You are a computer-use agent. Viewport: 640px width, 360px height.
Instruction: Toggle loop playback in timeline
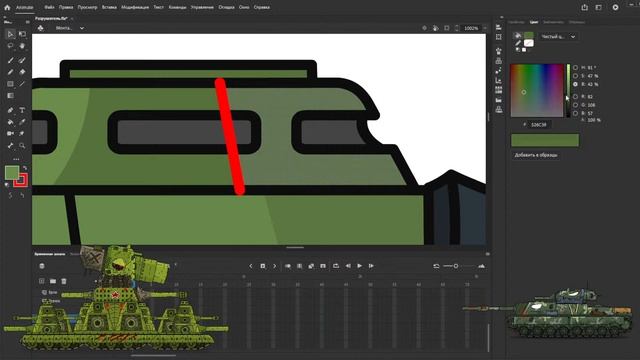[336, 266]
